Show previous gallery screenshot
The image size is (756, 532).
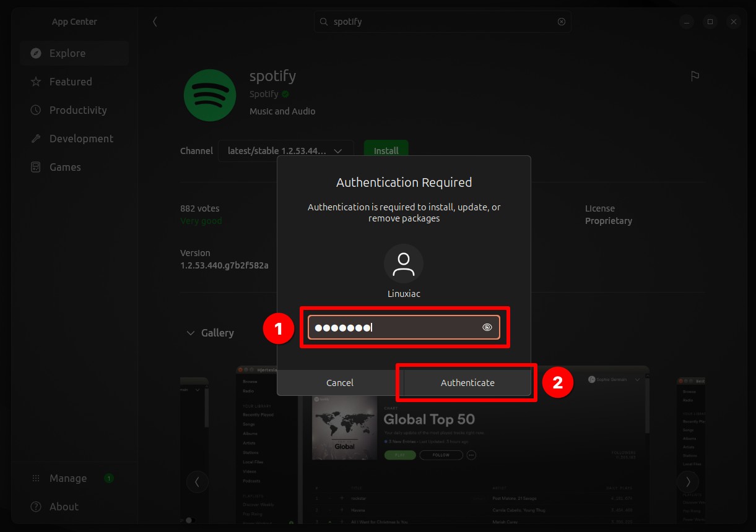pyautogui.click(x=198, y=481)
